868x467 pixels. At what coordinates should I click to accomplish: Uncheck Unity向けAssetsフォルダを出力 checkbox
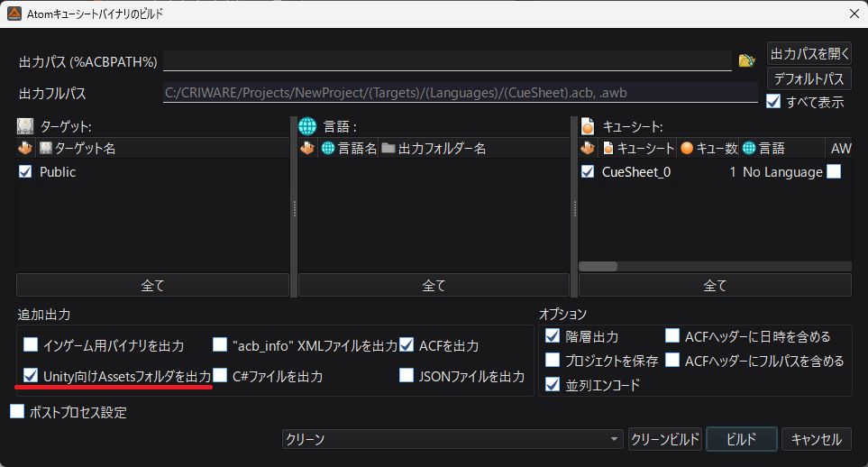coord(31,376)
